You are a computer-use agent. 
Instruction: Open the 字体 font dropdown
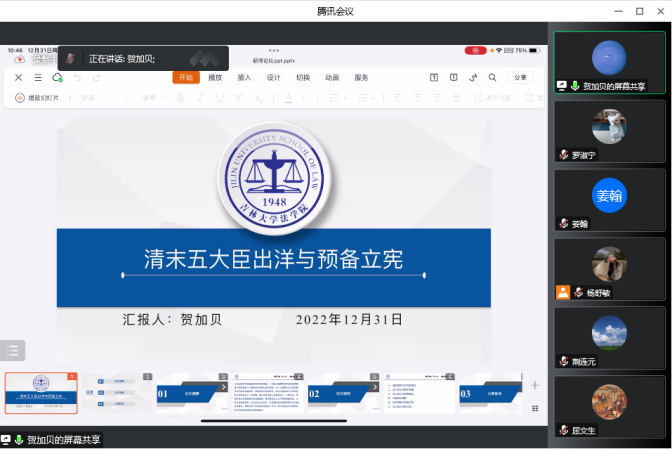coord(105,98)
